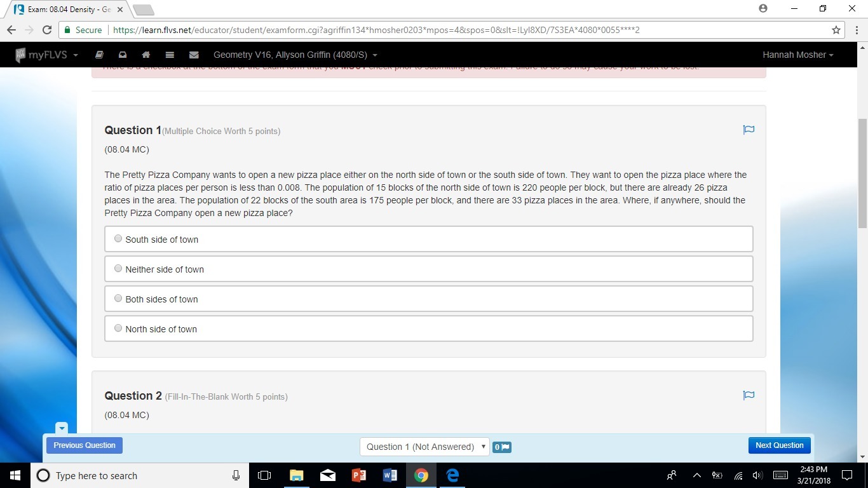Click the browser address bar URL

tap(376, 30)
